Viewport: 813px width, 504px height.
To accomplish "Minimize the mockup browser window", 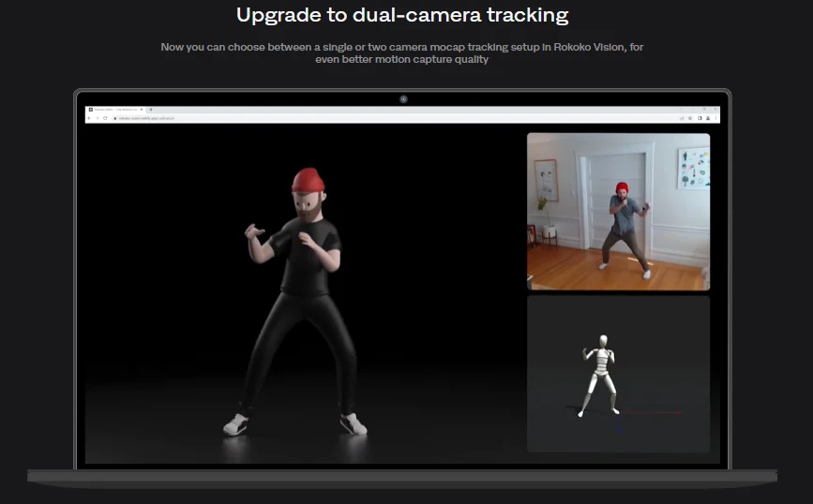I will pos(693,109).
